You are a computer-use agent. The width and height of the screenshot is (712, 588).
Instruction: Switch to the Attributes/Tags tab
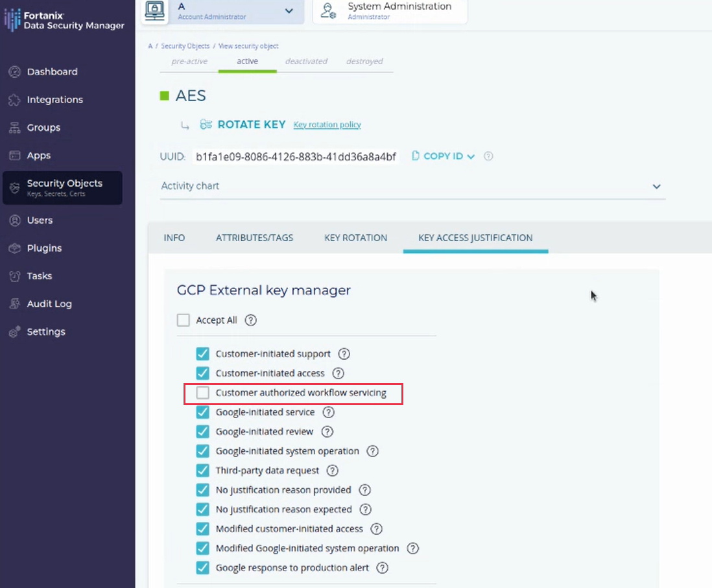tap(254, 238)
